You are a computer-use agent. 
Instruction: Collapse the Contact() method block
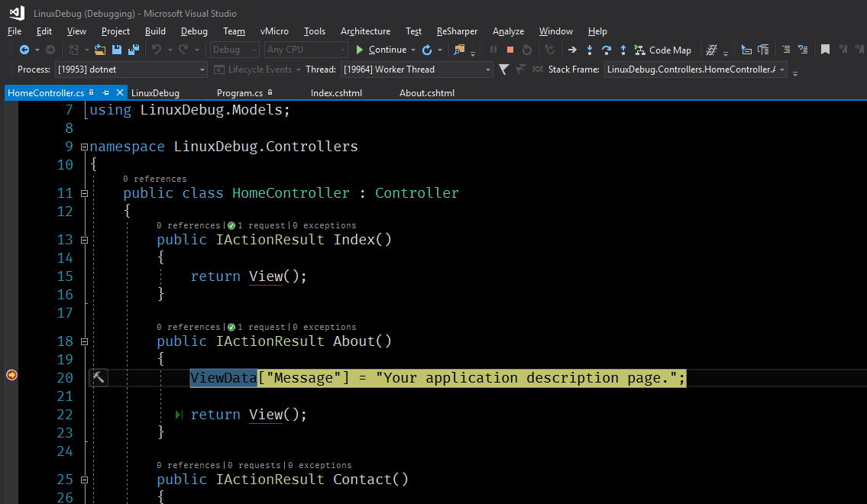(x=84, y=480)
